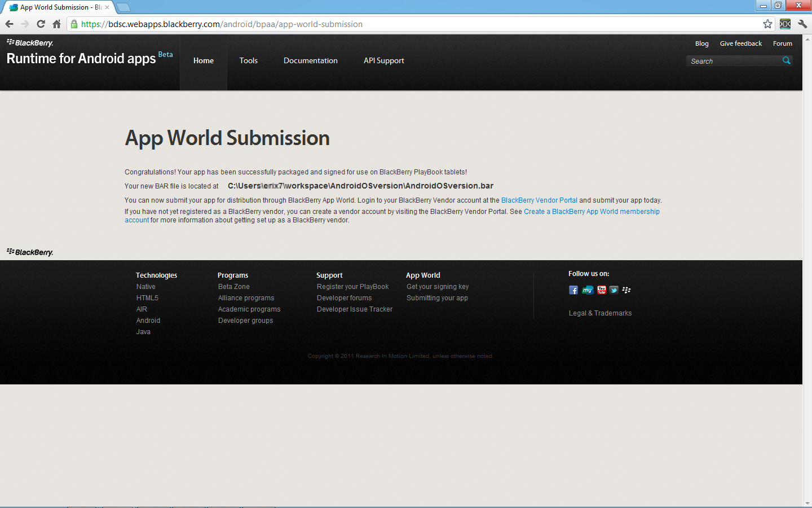Image resolution: width=812 pixels, height=508 pixels.
Task: Open Create a BlackBerry App World membership link
Action: point(592,212)
